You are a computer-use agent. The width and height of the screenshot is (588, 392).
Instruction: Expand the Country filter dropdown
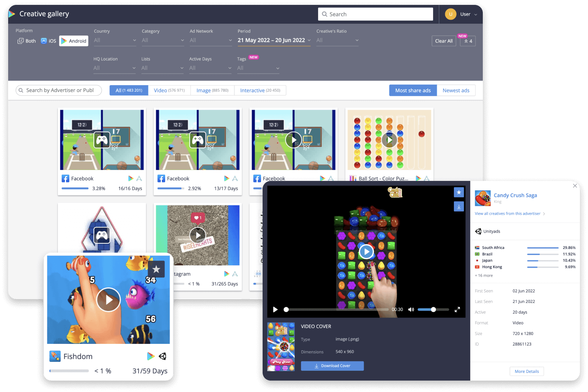[115, 40]
